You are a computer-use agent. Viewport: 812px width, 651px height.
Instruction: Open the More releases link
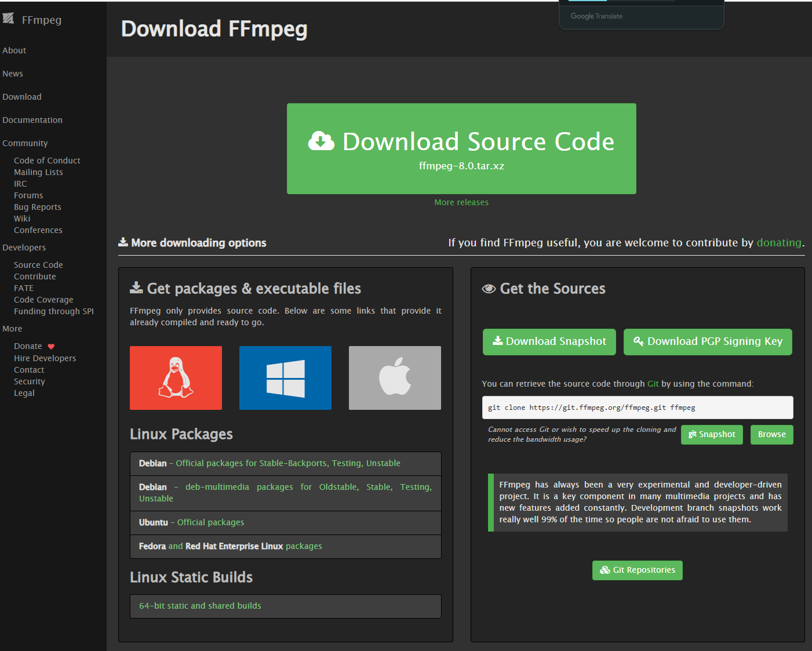(x=461, y=202)
